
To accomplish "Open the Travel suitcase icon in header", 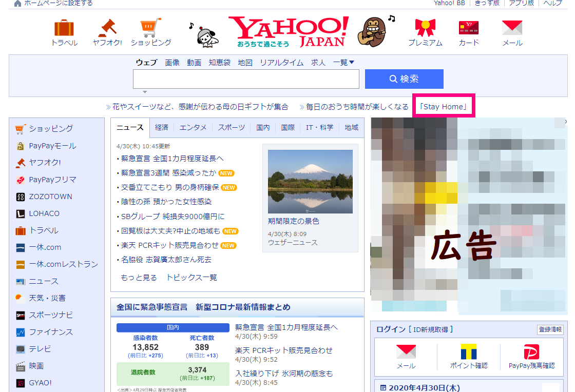I will 64,28.
